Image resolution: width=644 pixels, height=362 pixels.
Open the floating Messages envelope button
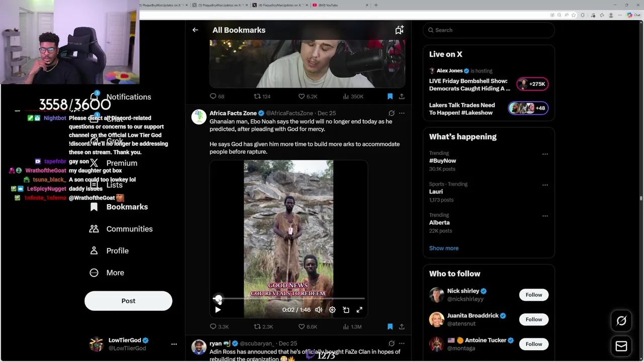click(621, 346)
